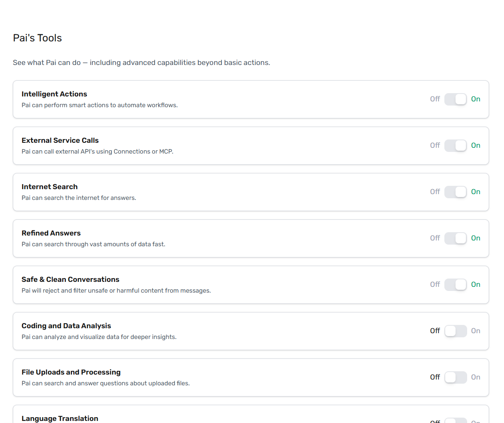The width and height of the screenshot is (504, 423).
Task: Click On label for Safe & Clean Conversations
Action: (x=476, y=284)
